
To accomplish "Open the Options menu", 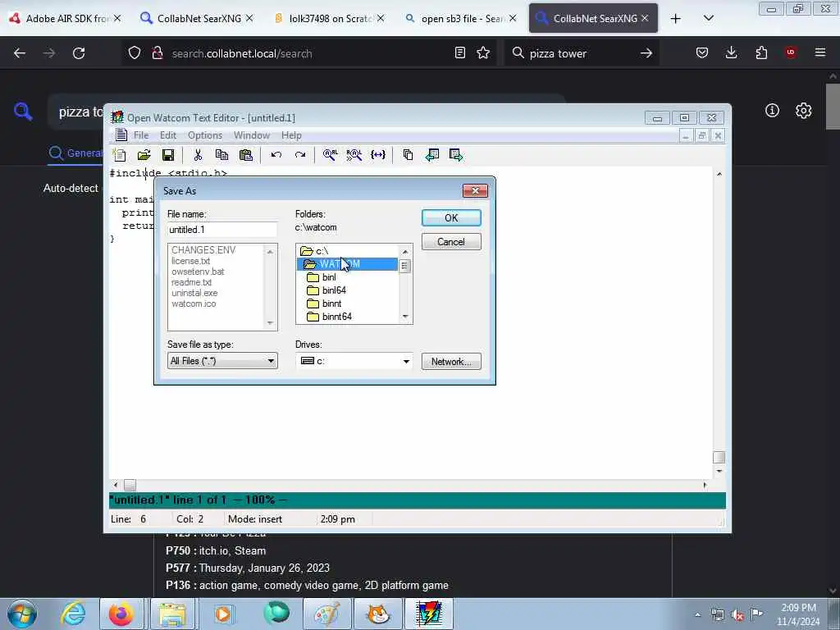I will coord(204,135).
